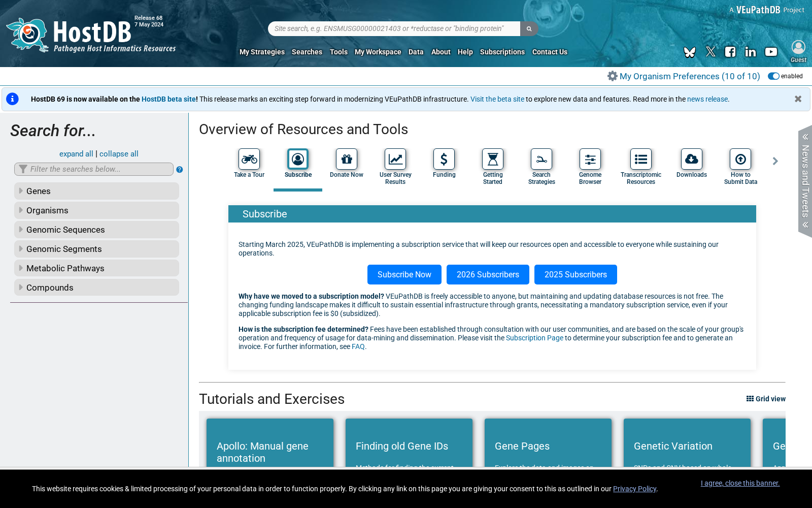This screenshot has height=508, width=812.
Task: Open the X (Twitter) social icon
Action: point(710,52)
